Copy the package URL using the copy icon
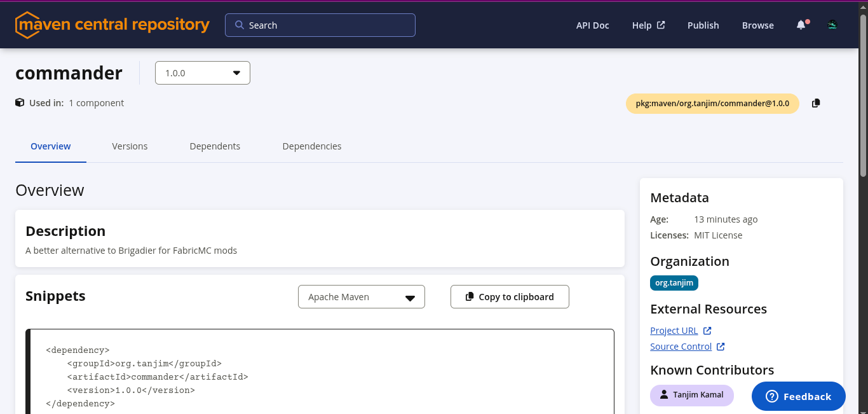 click(x=816, y=103)
